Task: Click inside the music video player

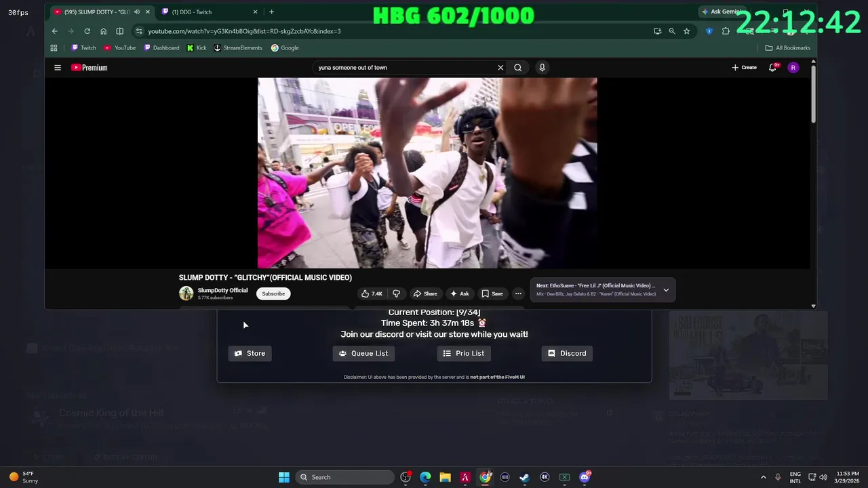Action: pyautogui.click(x=427, y=173)
